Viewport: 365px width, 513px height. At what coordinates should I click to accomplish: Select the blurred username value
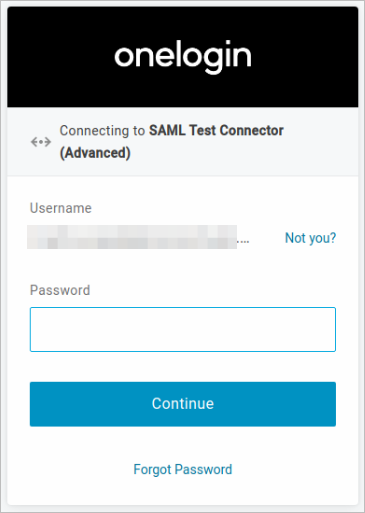pos(132,237)
